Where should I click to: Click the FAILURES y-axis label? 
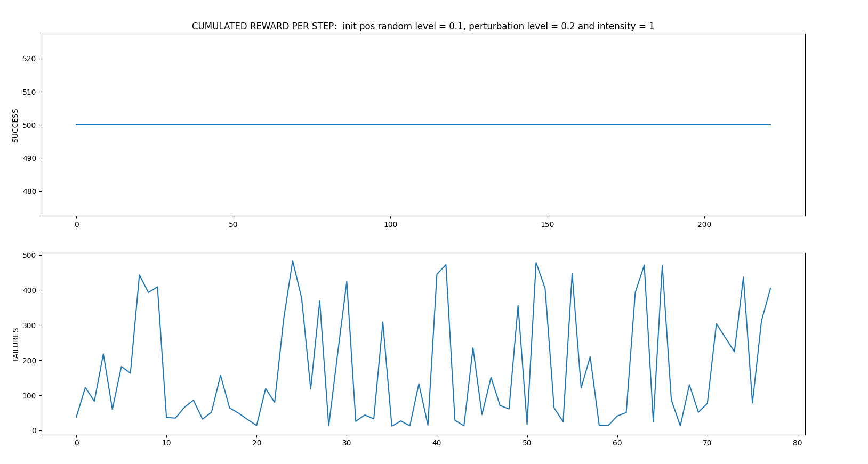(x=15, y=344)
